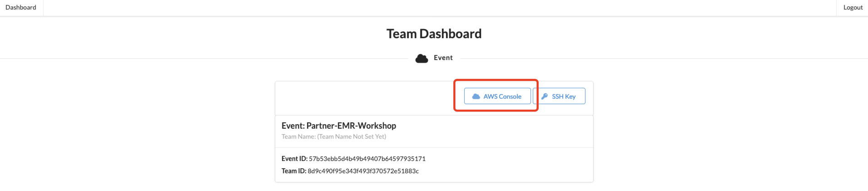Select the Partner-EMR-Workshop event name
This screenshot has width=868, height=191.
point(351,126)
